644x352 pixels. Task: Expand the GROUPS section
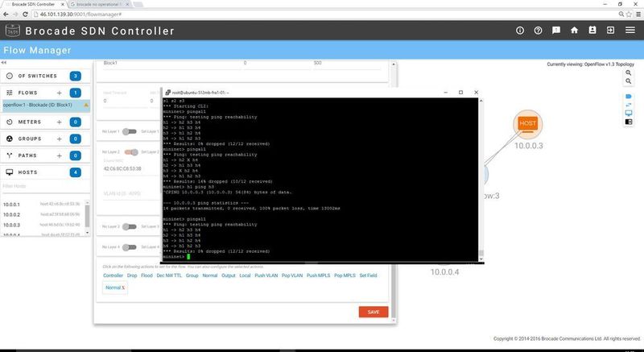pyautogui.click(x=45, y=139)
